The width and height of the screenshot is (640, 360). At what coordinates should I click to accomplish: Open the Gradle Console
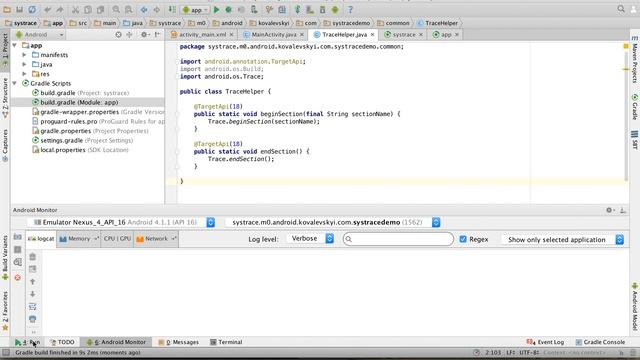point(600,342)
